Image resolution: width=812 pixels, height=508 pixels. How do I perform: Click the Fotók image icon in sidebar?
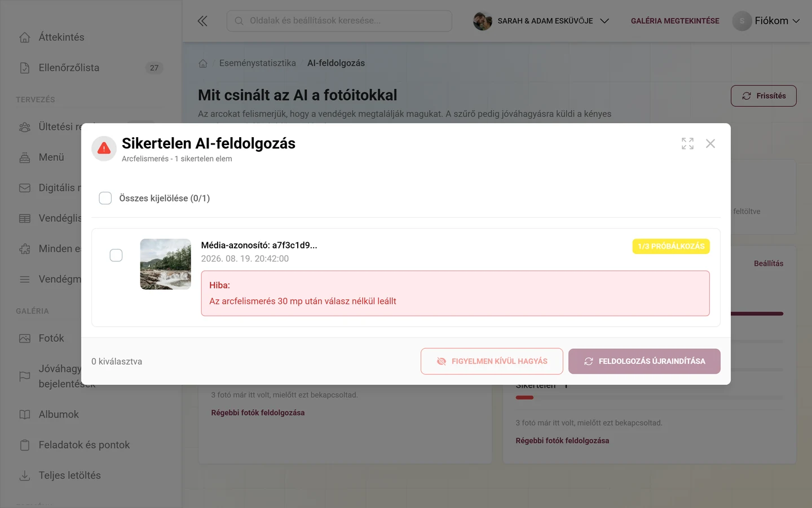[x=25, y=339]
